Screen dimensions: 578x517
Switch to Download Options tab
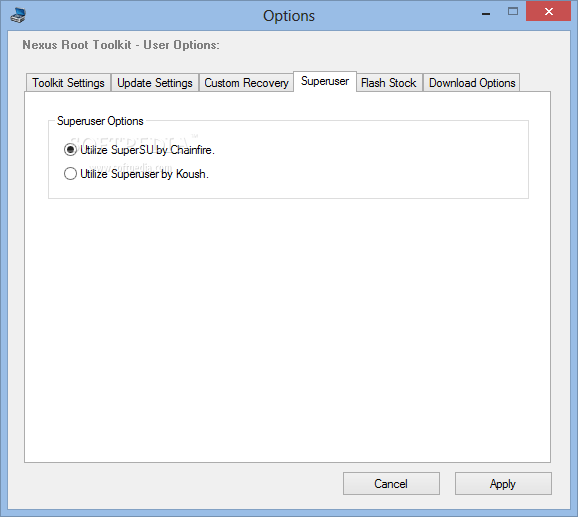(472, 83)
